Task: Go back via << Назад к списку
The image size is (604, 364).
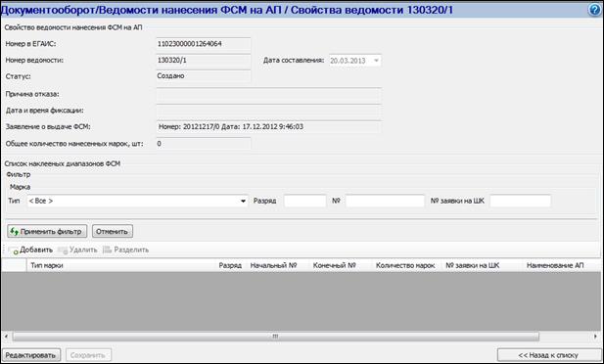Action: coord(548,355)
